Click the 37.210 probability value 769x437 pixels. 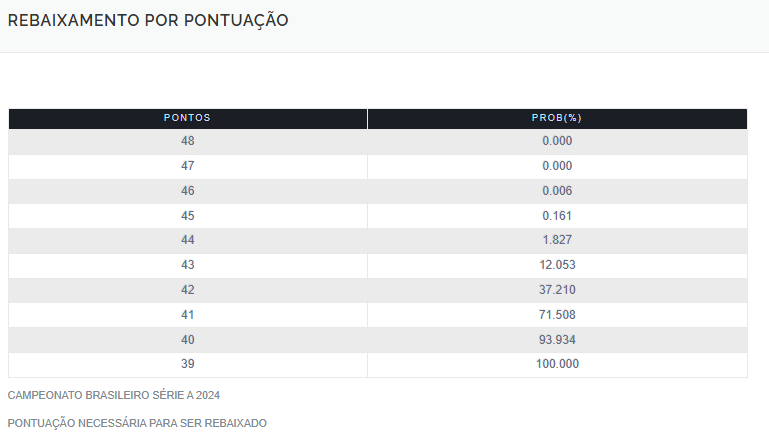point(557,290)
